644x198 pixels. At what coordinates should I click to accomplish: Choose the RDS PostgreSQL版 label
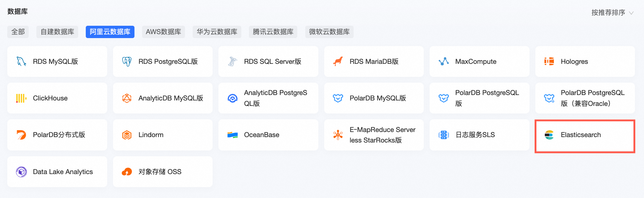tap(168, 62)
